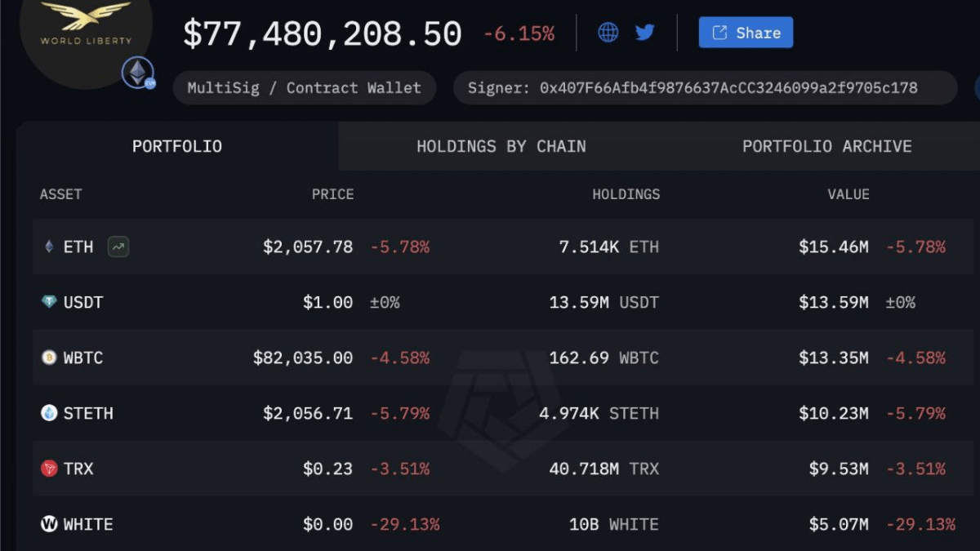Image resolution: width=980 pixels, height=551 pixels.
Task: Sort by the Asset column header
Action: (61, 194)
